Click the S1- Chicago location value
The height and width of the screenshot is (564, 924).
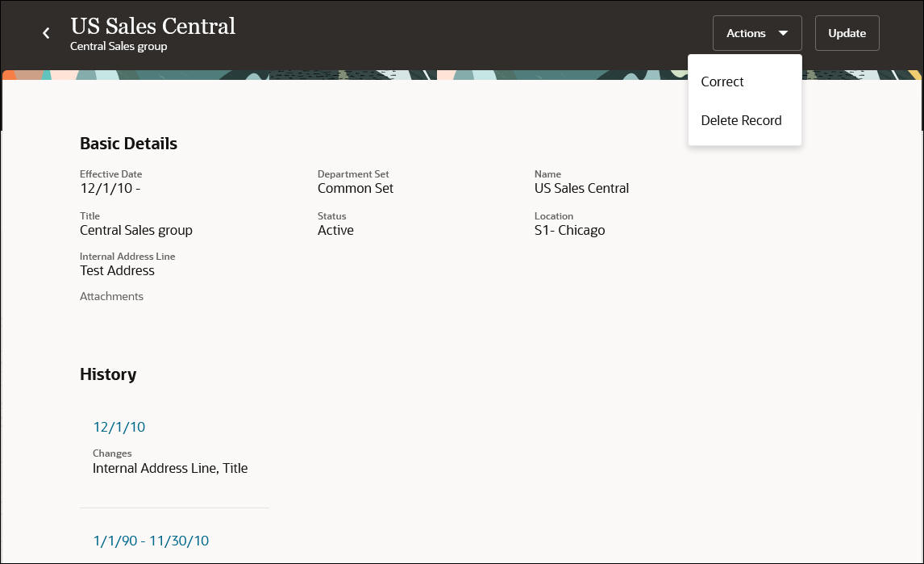coord(569,230)
